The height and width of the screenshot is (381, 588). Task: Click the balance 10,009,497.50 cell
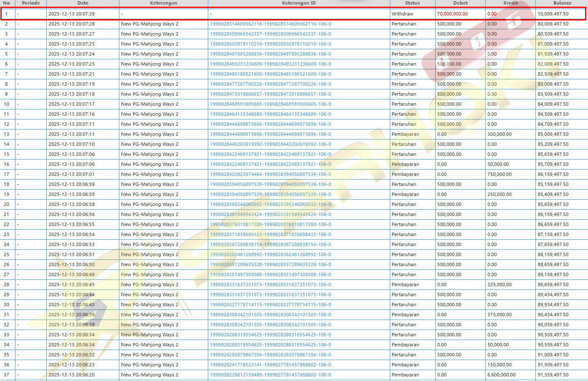(553, 14)
